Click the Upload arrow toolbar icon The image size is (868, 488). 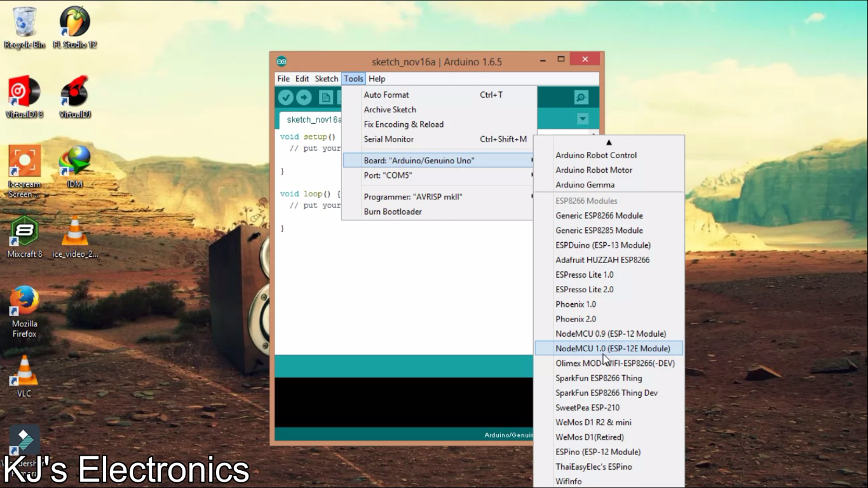click(304, 97)
